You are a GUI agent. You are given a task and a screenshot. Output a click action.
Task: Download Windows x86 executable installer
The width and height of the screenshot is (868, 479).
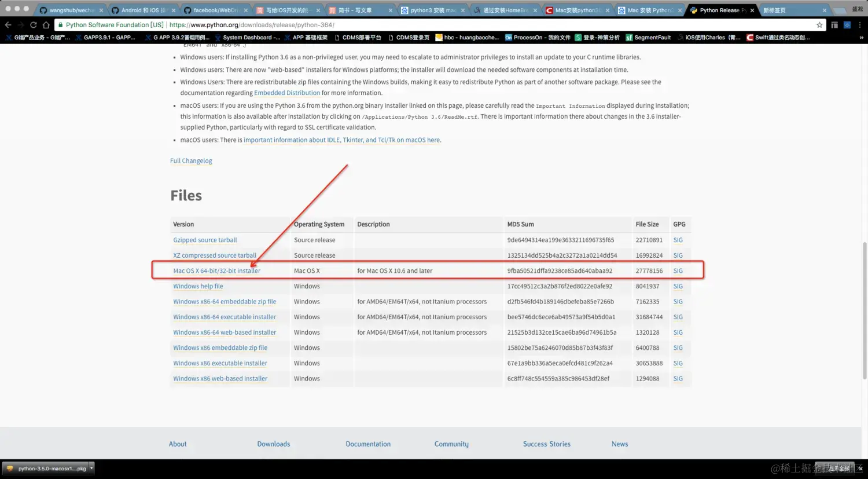(x=220, y=363)
